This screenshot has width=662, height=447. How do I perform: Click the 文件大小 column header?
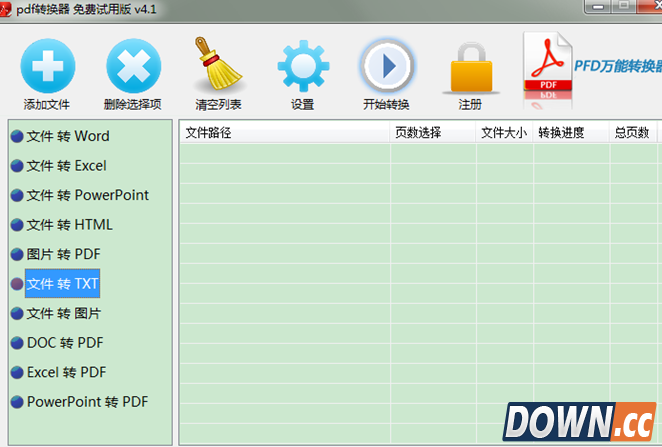point(505,133)
